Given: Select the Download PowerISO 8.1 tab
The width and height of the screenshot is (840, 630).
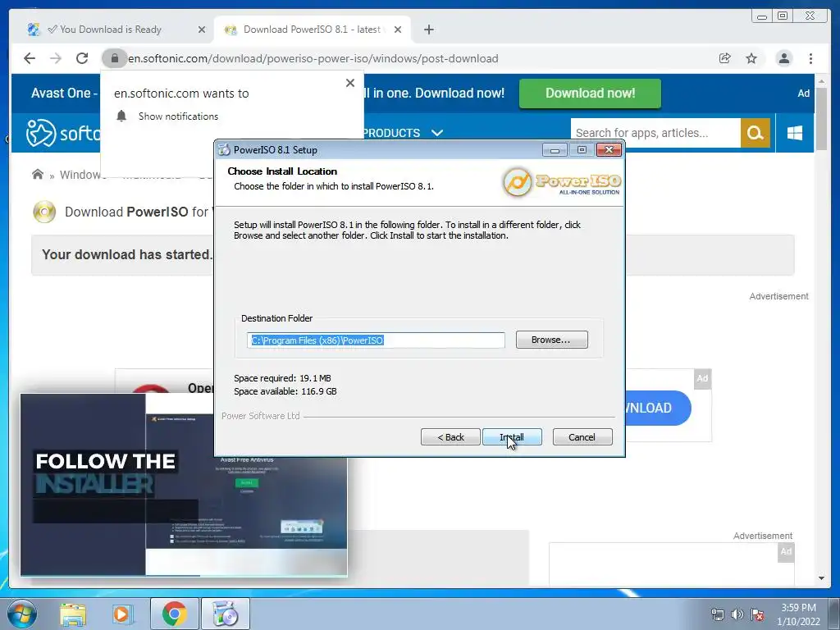Looking at the screenshot, I should [x=311, y=30].
